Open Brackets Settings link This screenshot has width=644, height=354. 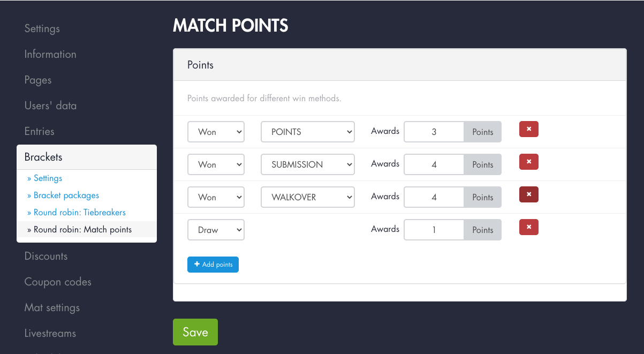pos(48,178)
